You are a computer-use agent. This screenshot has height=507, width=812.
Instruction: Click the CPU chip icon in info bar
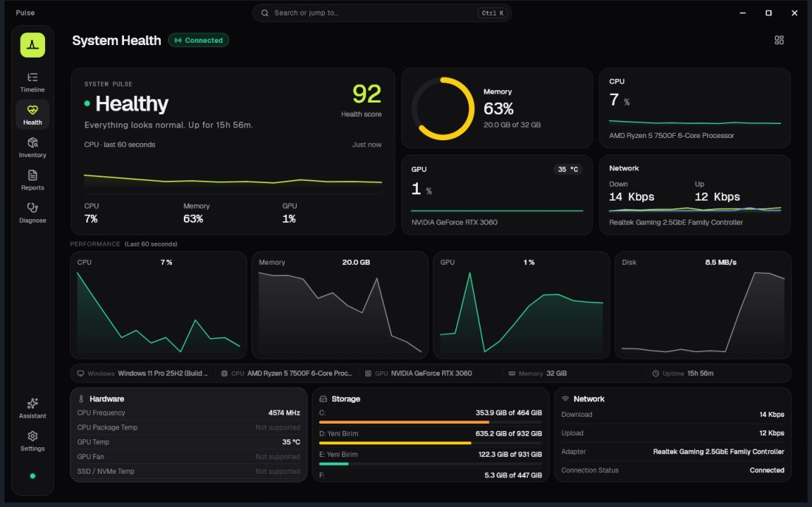(x=224, y=373)
